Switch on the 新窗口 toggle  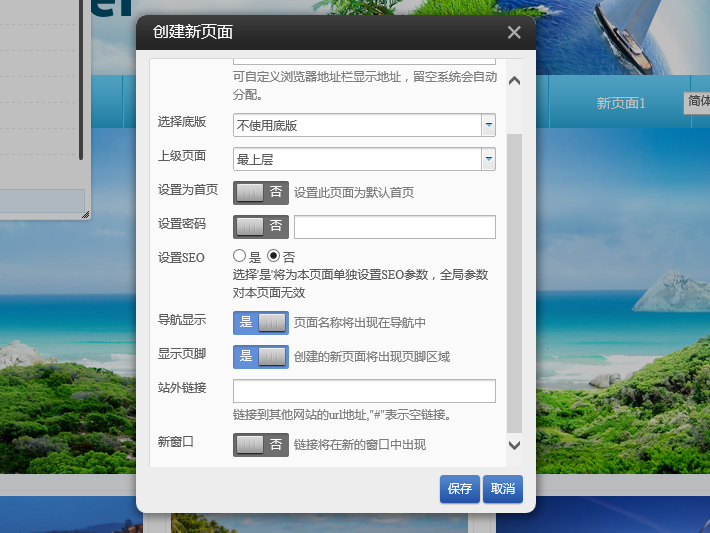click(261, 444)
